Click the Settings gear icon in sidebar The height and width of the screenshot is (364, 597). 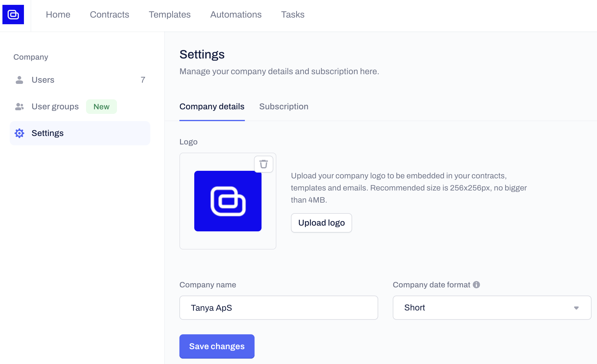click(x=19, y=133)
